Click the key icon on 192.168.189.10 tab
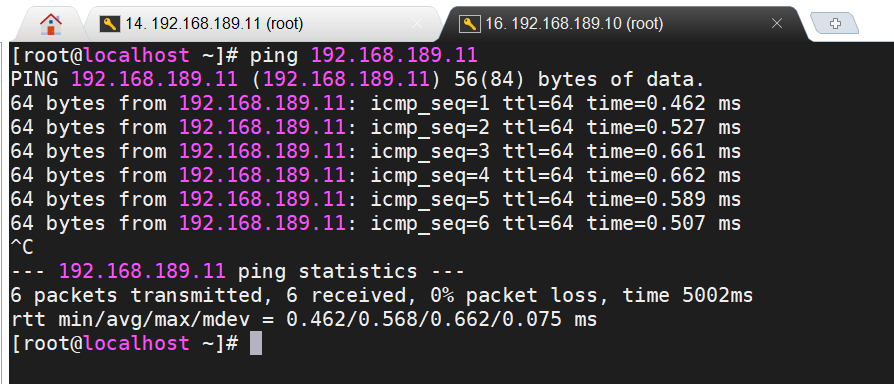The height and width of the screenshot is (384, 894). click(469, 24)
